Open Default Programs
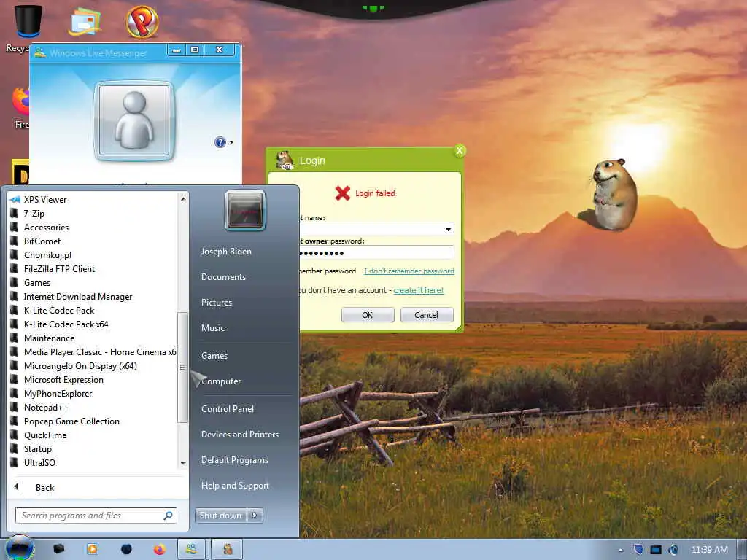The image size is (747, 560). click(x=235, y=460)
